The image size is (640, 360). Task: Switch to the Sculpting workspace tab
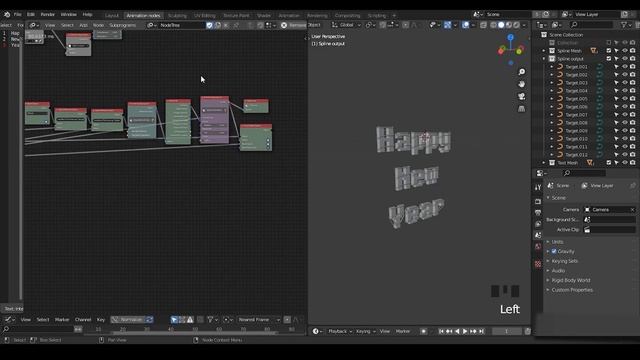(177, 16)
